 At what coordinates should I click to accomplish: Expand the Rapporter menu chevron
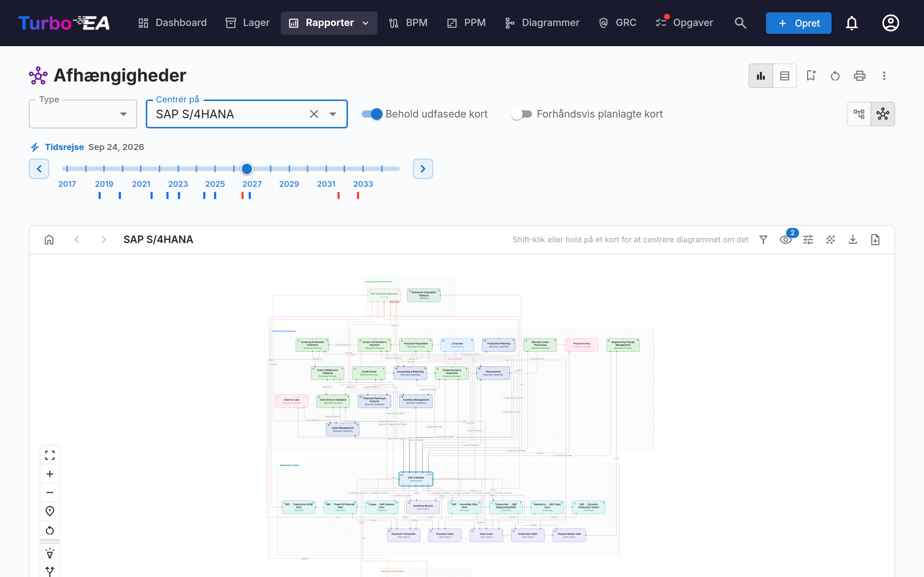coord(365,23)
